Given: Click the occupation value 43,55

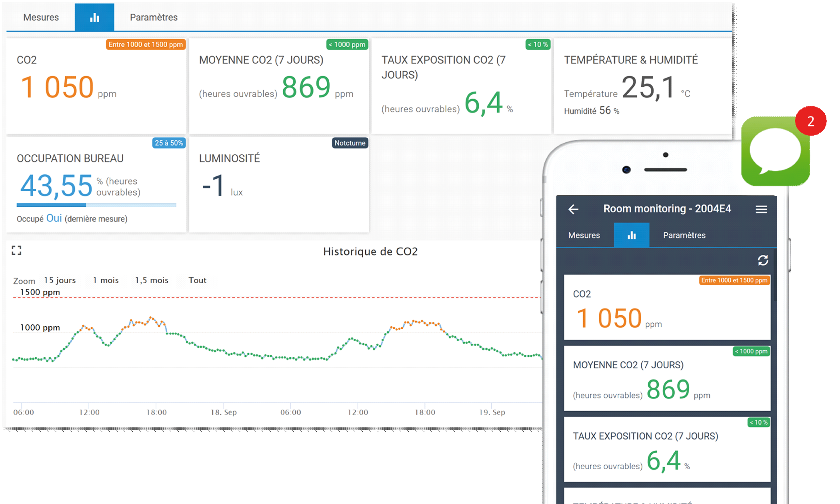Looking at the screenshot, I should click(x=56, y=186).
